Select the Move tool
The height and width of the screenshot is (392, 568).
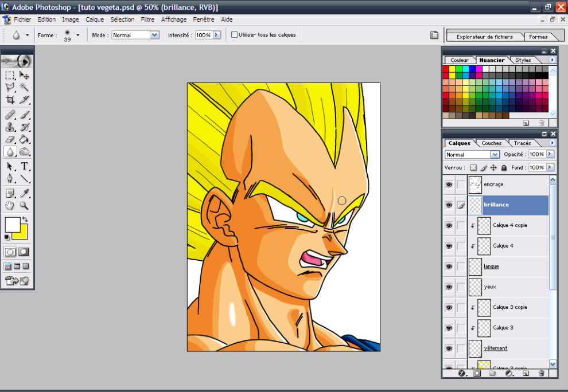[x=24, y=75]
